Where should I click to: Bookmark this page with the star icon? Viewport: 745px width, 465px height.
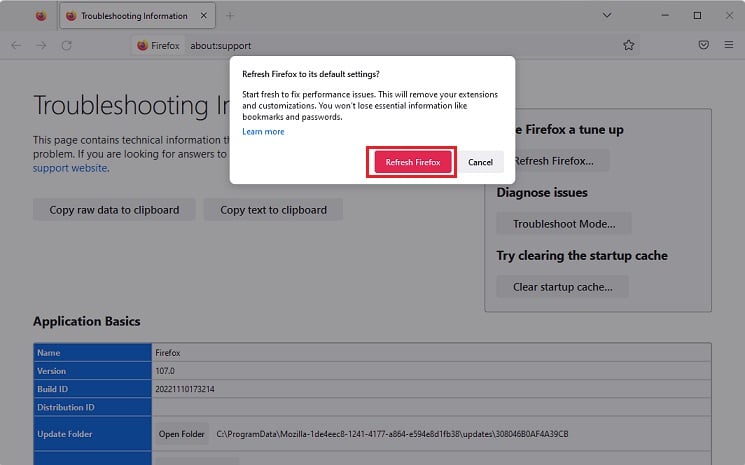coord(629,45)
